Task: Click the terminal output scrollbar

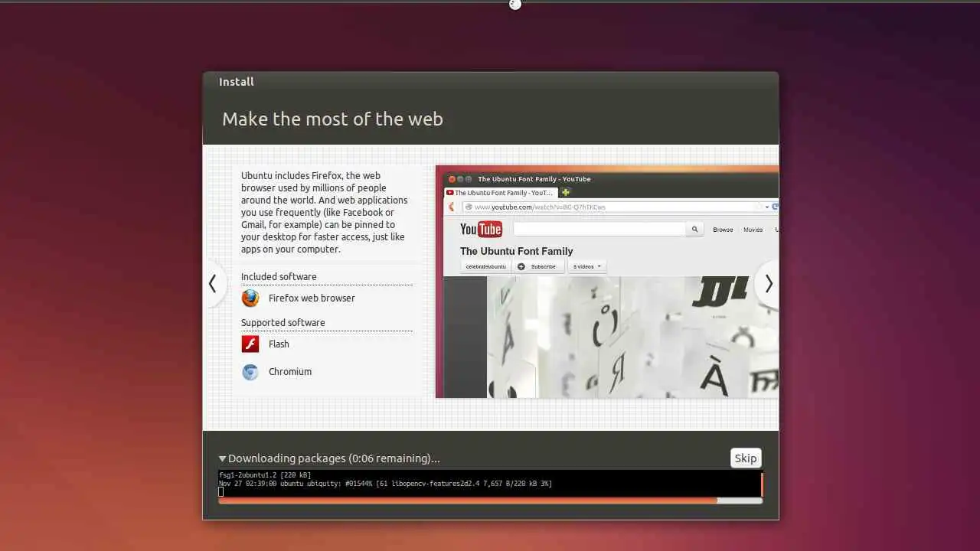Action: click(762, 484)
